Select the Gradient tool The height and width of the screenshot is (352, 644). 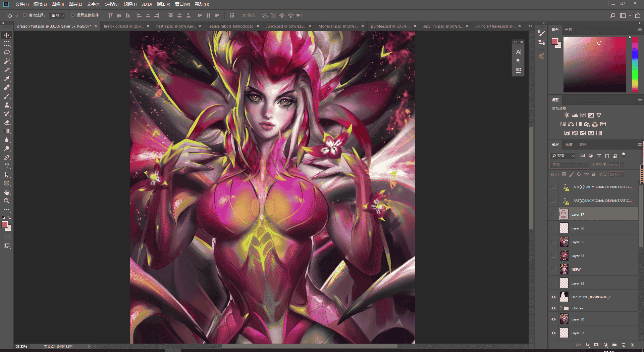click(7, 131)
